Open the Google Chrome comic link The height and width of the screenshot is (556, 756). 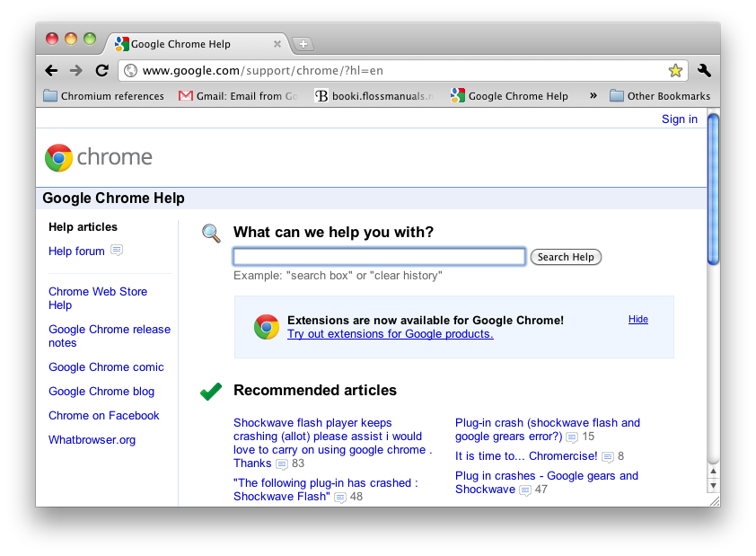[x=106, y=366]
